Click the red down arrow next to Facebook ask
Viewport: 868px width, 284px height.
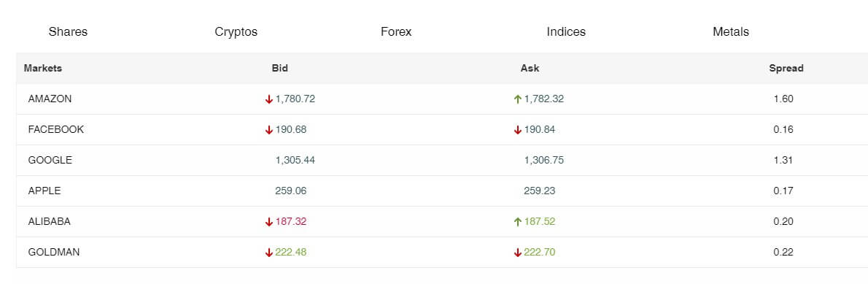(x=518, y=129)
